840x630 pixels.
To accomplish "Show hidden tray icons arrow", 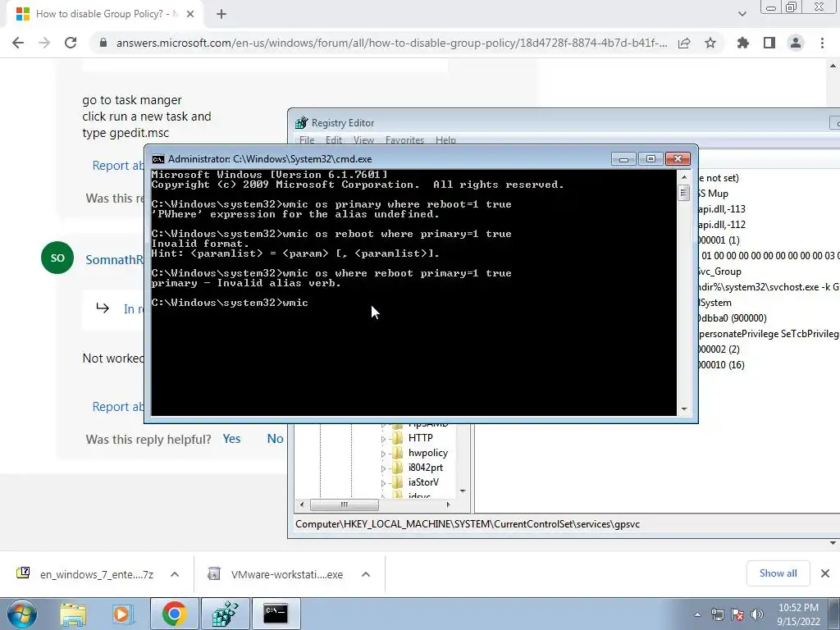I will click(697, 614).
